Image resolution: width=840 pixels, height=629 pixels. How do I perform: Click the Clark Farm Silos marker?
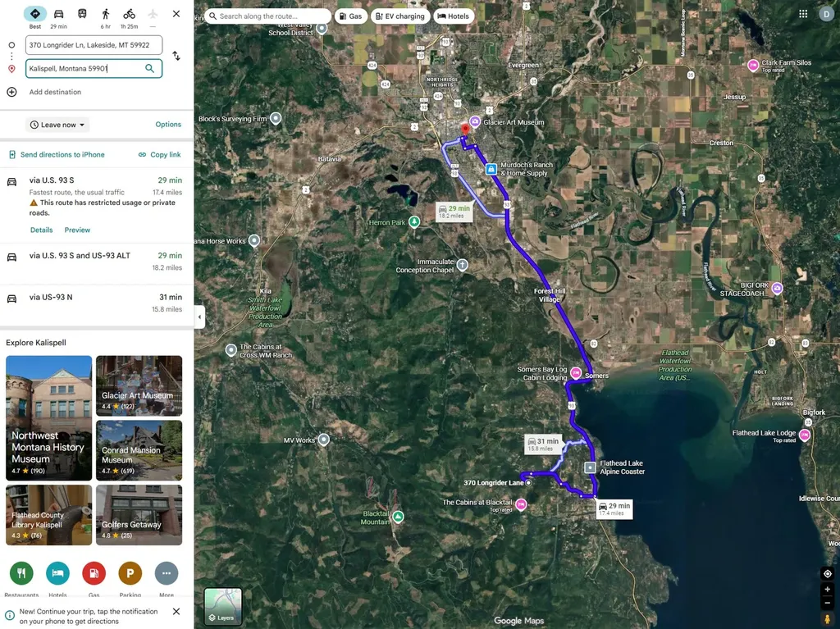pyautogui.click(x=753, y=66)
